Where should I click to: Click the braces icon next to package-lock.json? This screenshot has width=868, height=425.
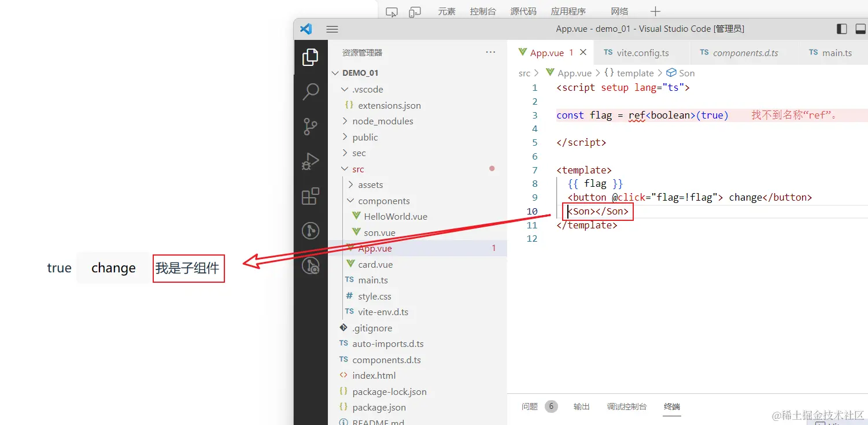(344, 391)
